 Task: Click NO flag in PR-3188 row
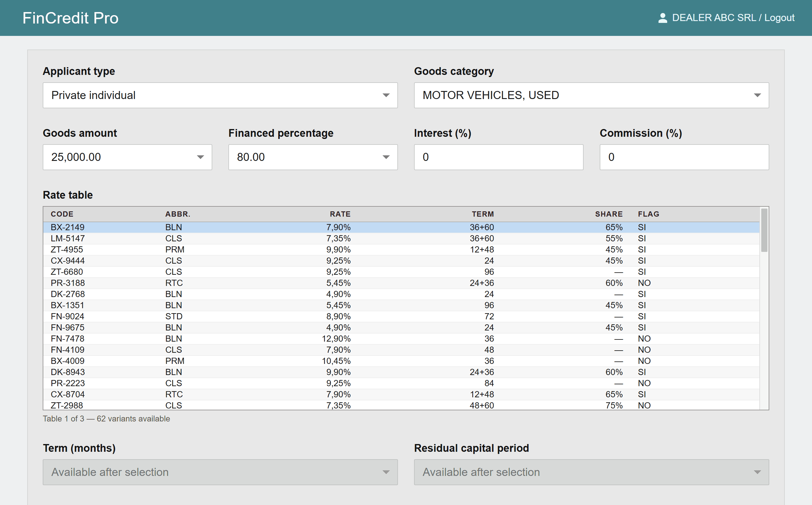pyautogui.click(x=644, y=283)
